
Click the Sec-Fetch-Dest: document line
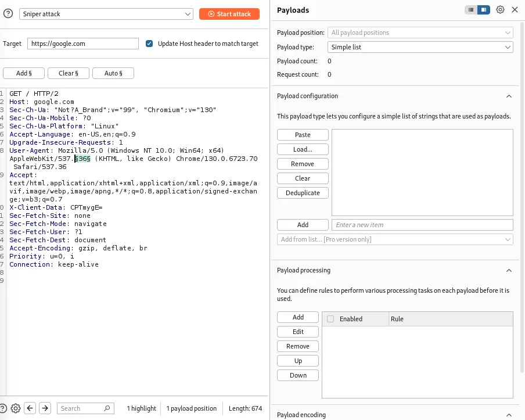pos(57,240)
